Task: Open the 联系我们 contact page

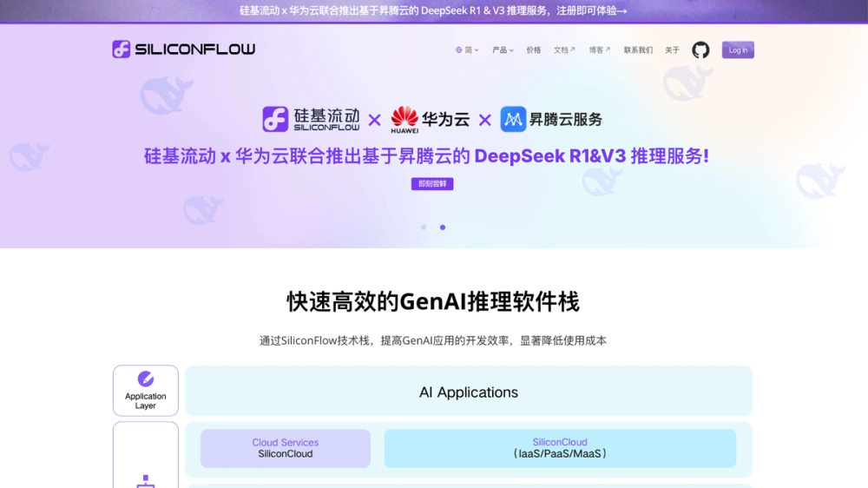Action: (638, 49)
